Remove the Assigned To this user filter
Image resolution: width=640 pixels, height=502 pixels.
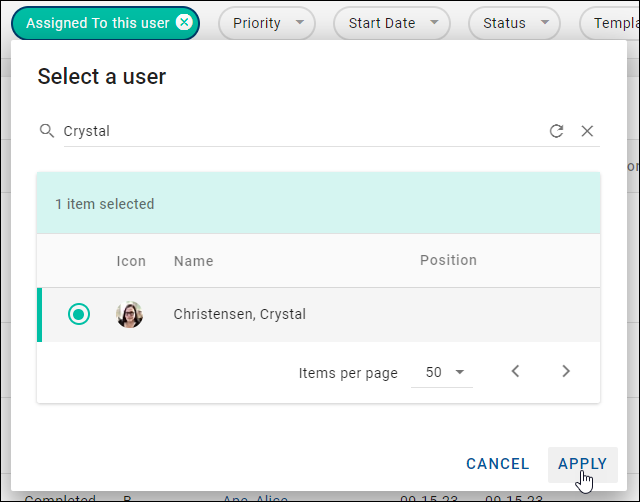[x=183, y=23]
